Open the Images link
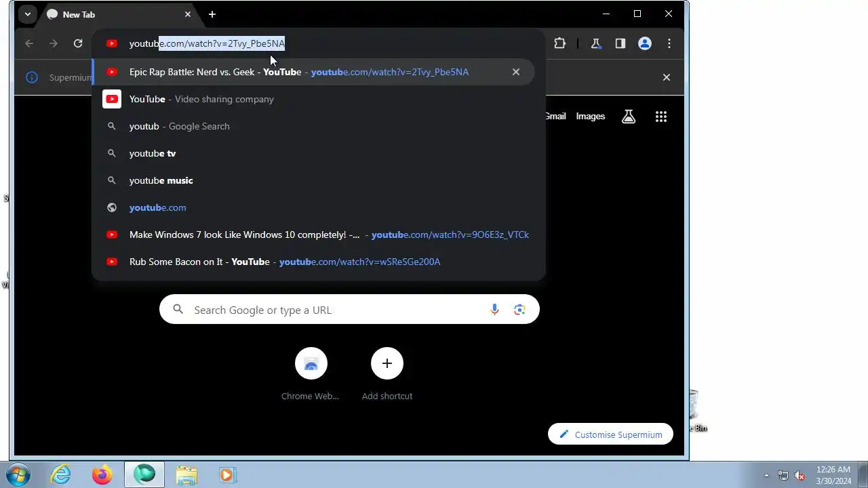 pyautogui.click(x=590, y=116)
